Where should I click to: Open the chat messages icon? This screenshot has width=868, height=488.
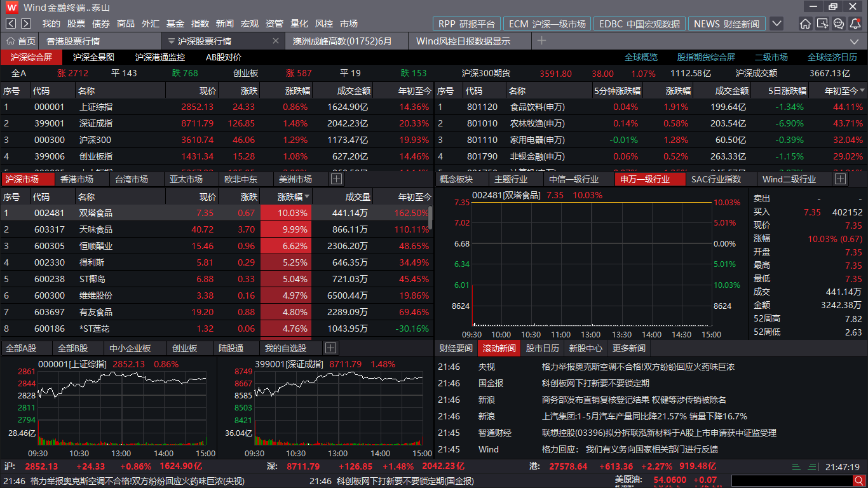coord(839,24)
